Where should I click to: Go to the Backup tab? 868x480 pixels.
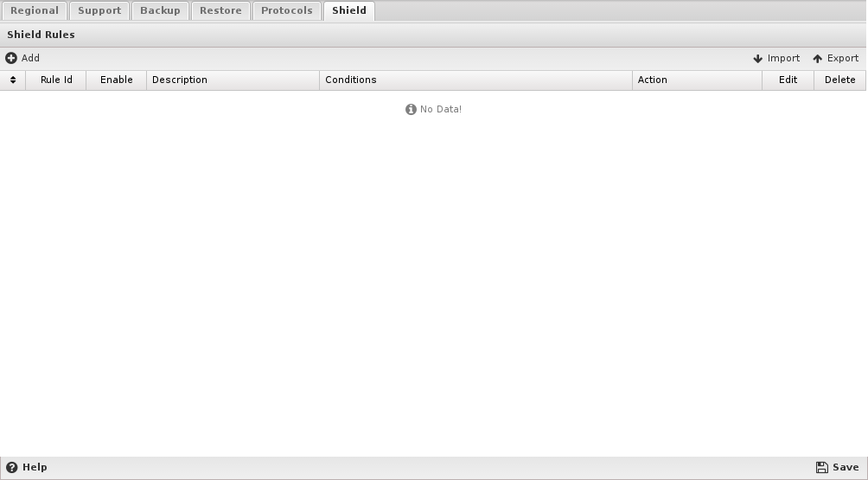[x=160, y=10]
